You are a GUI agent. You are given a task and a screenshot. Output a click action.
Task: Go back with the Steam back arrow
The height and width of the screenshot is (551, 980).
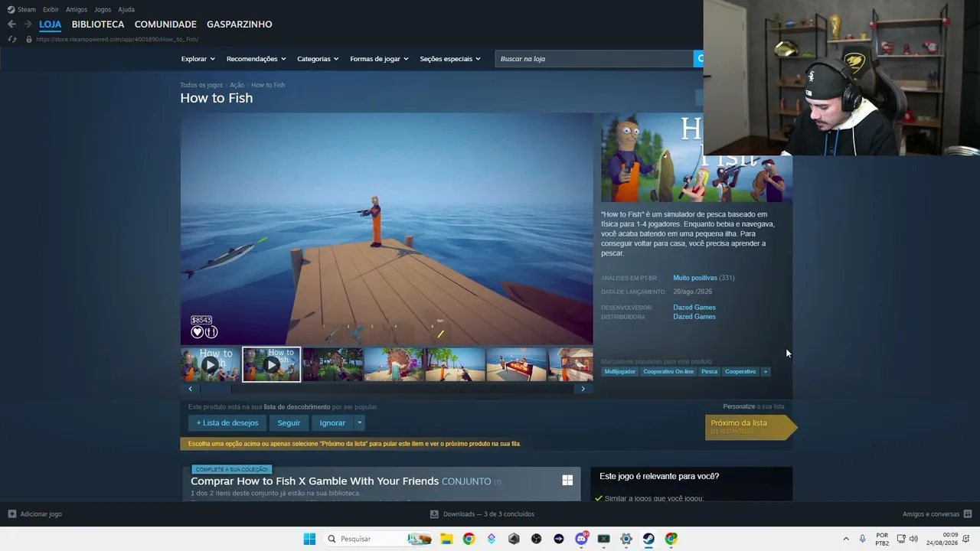click(11, 24)
